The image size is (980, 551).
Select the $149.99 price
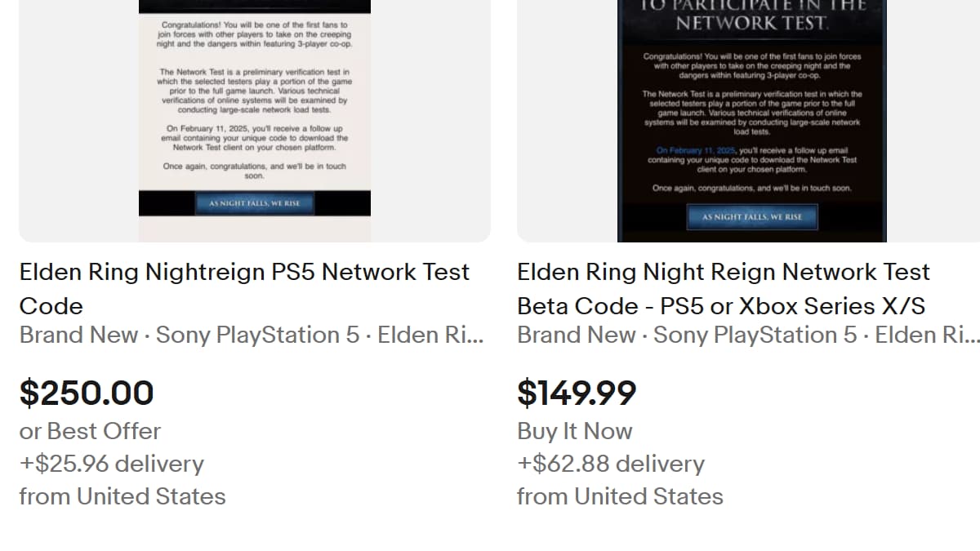(577, 393)
